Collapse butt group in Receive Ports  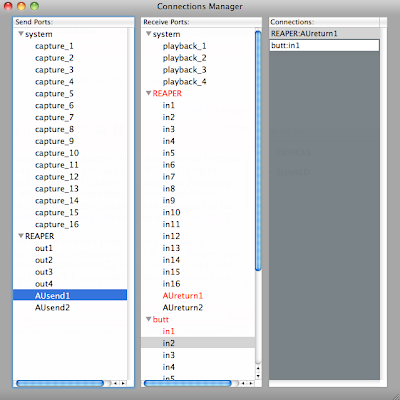[x=149, y=319]
